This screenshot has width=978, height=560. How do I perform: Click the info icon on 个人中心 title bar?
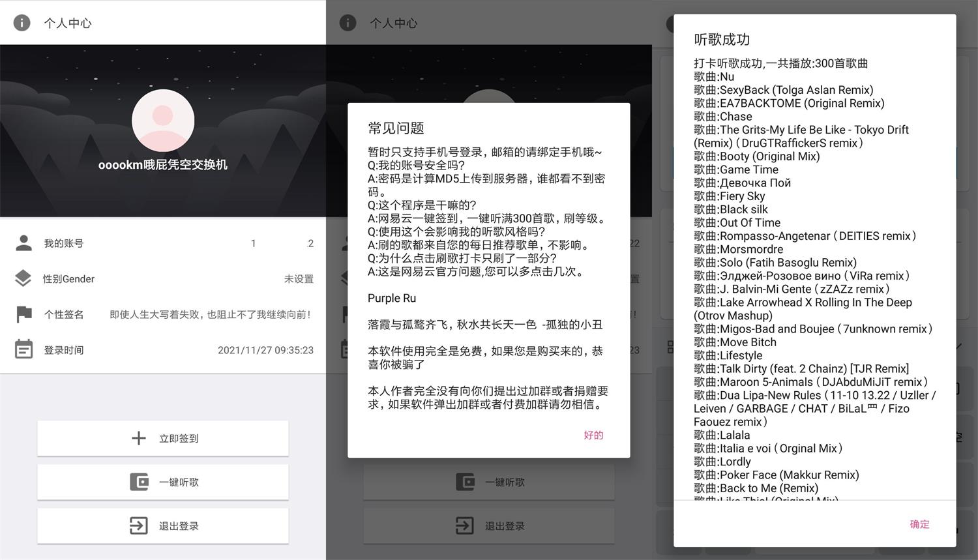[22, 23]
